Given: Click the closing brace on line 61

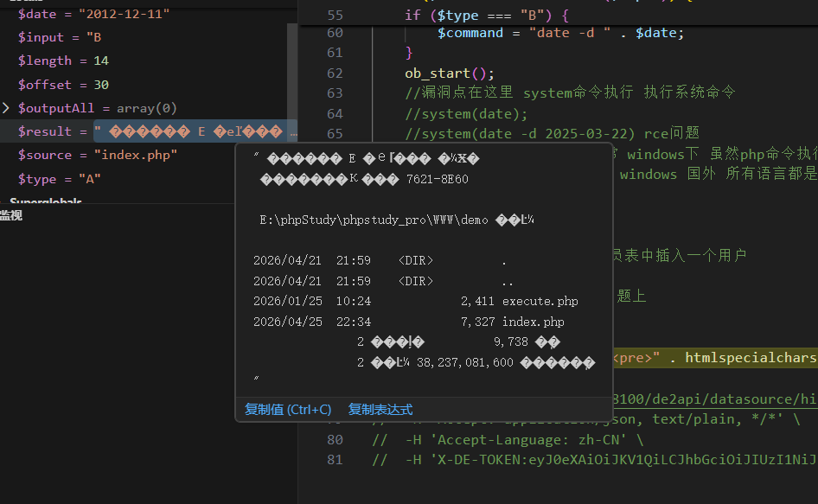Looking at the screenshot, I should [409, 53].
